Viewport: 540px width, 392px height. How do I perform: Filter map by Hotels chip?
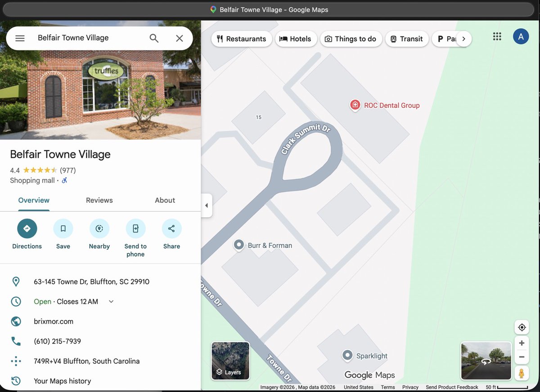[x=295, y=39]
